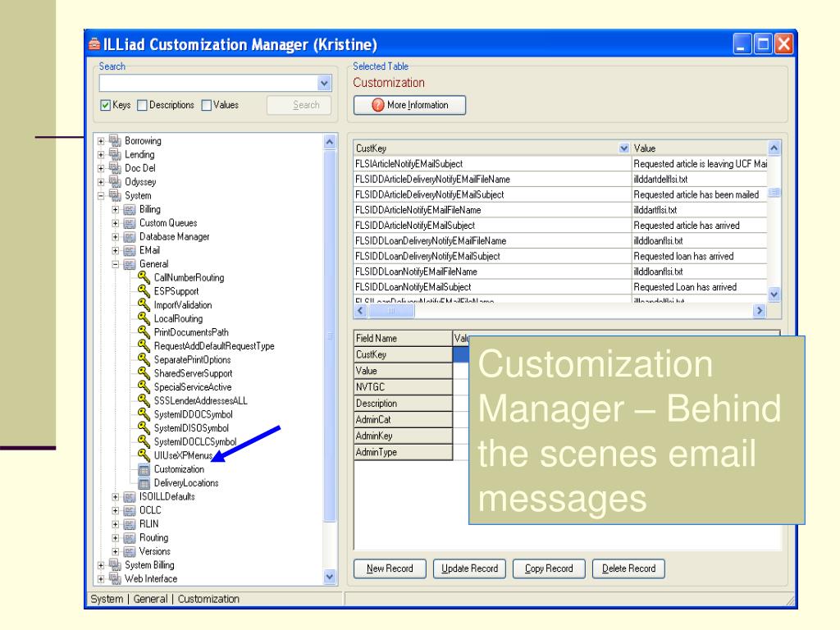The height and width of the screenshot is (630, 840).
Task: Click the AdminCat field name cell
Action: click(x=403, y=419)
